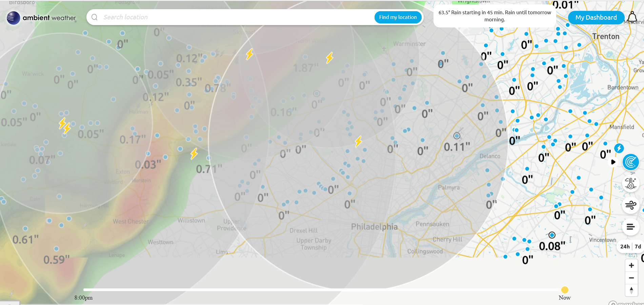Open the 0.35" rainfall station reading
The height and width of the screenshot is (305, 644).
[x=189, y=82]
